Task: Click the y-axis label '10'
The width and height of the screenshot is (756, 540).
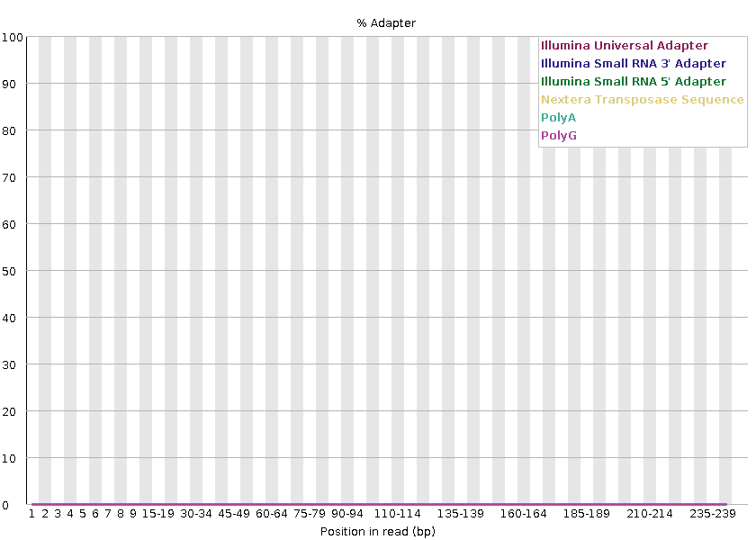Action: (9, 458)
